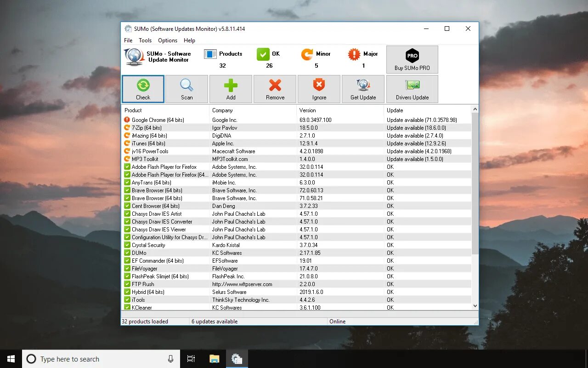
Task: Click the vertical scrollbar thumb
Action: pos(475,184)
